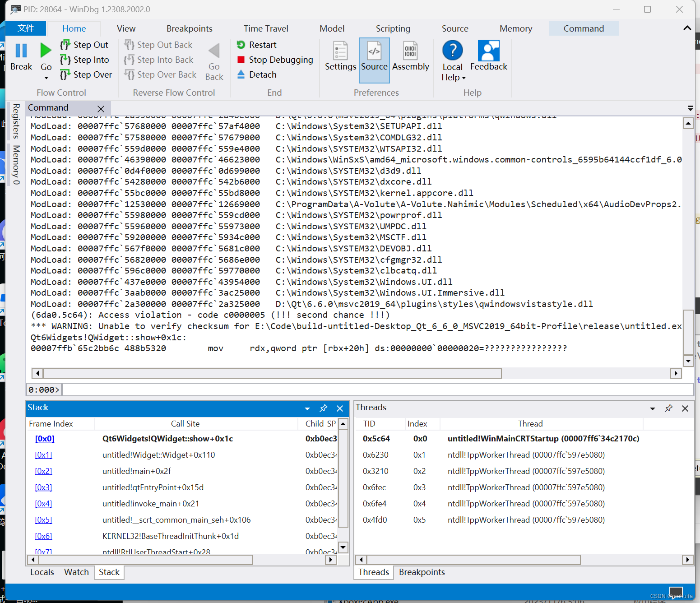Open Stack panel options dropdown

coord(307,408)
